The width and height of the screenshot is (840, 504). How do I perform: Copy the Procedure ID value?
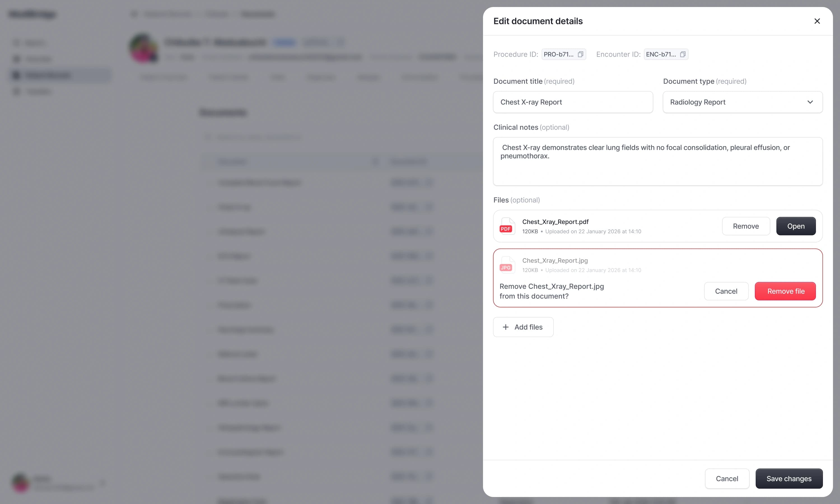[580, 54]
